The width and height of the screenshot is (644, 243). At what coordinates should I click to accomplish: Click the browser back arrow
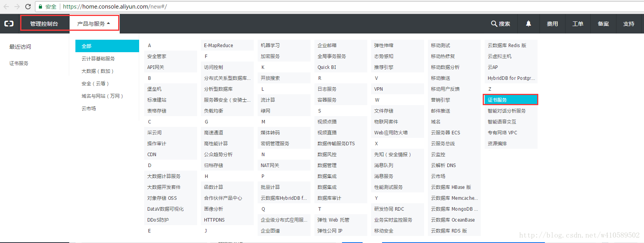6,7
